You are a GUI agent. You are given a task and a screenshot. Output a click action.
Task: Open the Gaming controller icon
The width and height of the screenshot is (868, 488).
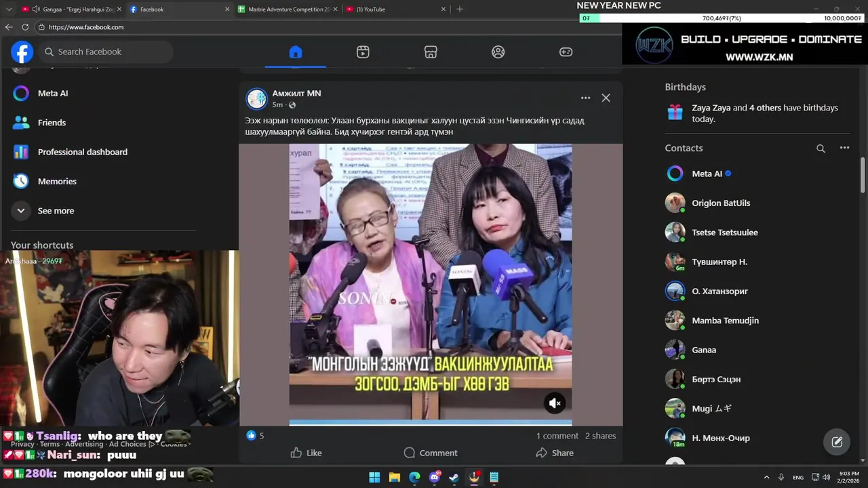(566, 52)
